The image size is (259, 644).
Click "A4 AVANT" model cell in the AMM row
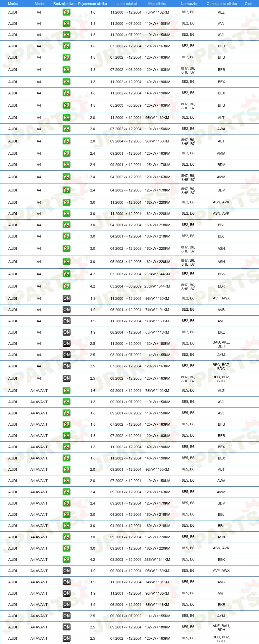pos(39,492)
